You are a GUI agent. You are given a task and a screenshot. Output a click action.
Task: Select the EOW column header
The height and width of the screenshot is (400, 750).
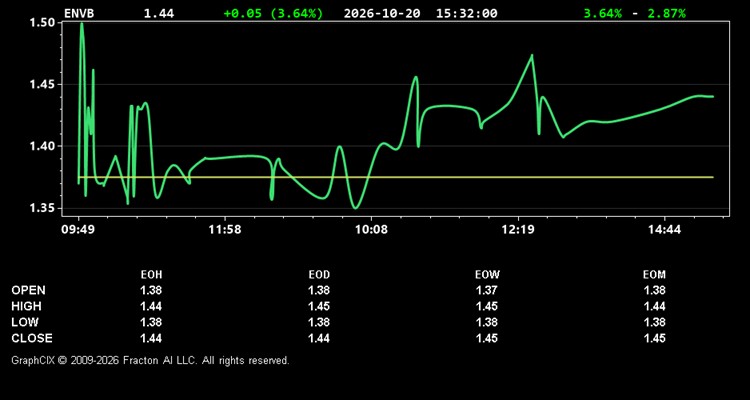487,275
